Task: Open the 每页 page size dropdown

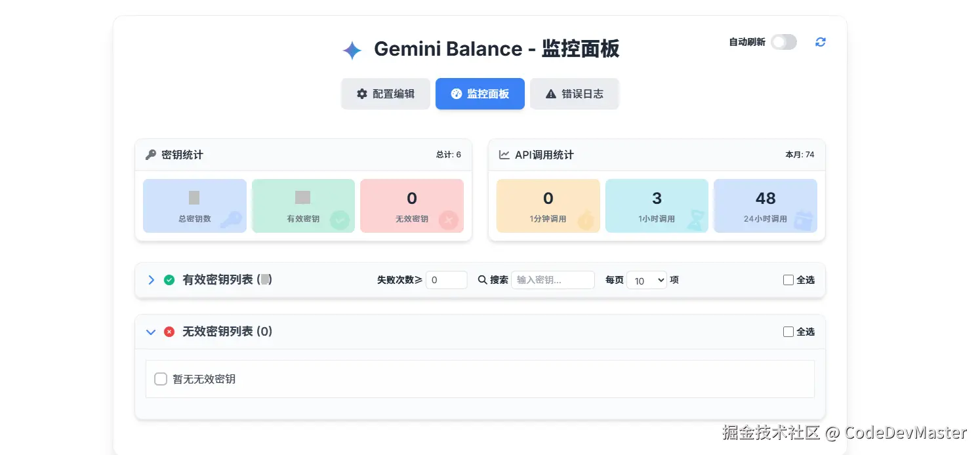Action: [x=647, y=279]
